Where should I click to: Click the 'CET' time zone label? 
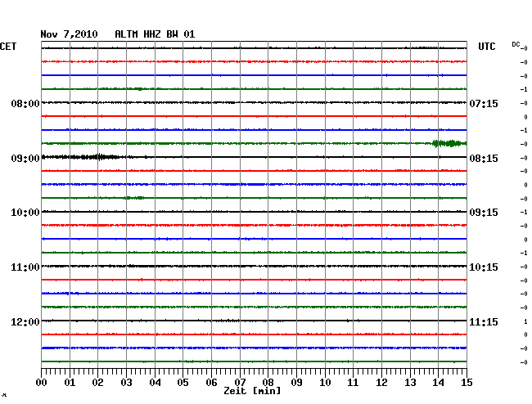8,47
